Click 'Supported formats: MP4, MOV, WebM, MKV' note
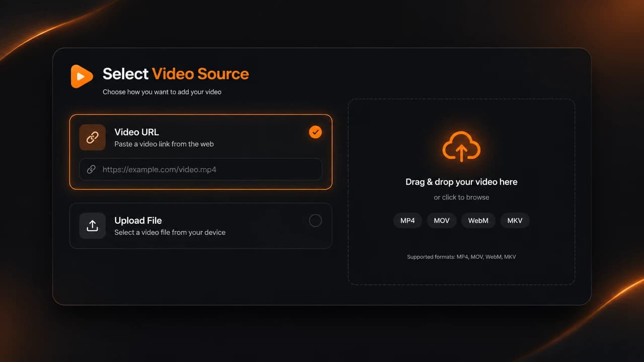Viewport: 644px width, 362px height. pos(461,257)
